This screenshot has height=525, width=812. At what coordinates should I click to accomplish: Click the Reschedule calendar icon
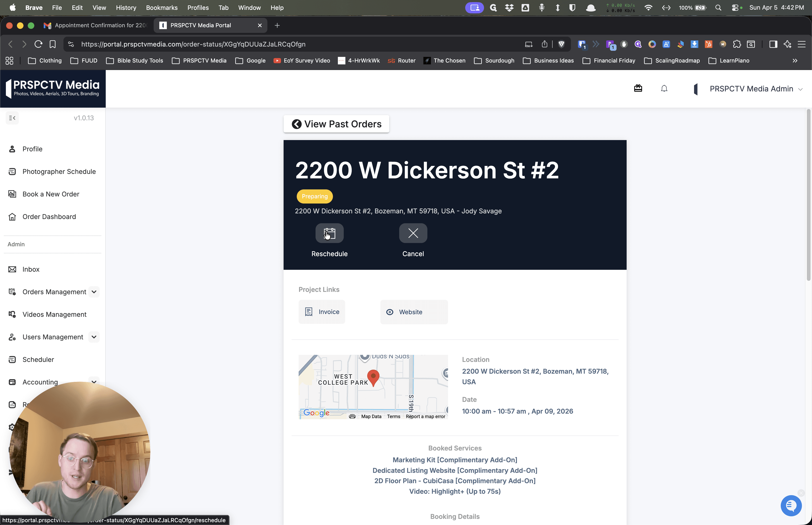pyautogui.click(x=329, y=233)
